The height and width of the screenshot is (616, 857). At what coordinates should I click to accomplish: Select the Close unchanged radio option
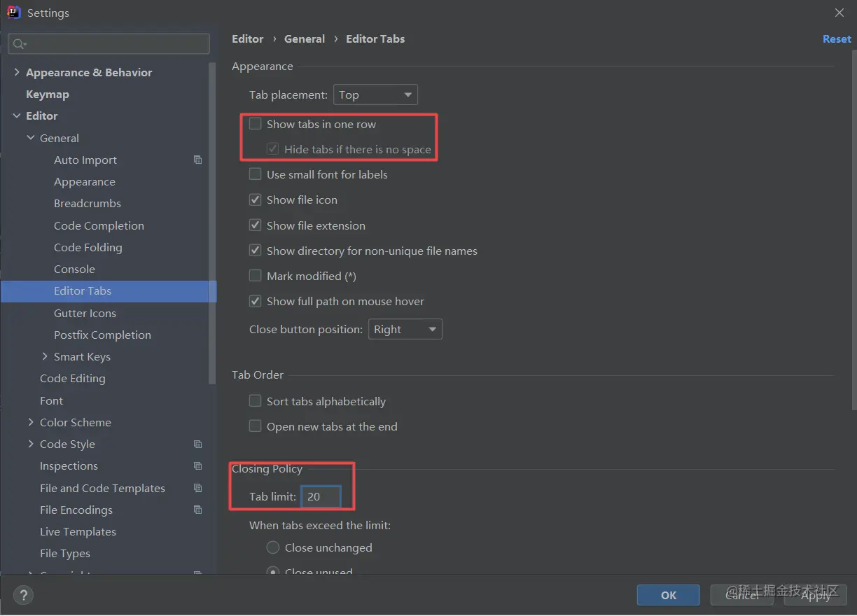(x=273, y=547)
